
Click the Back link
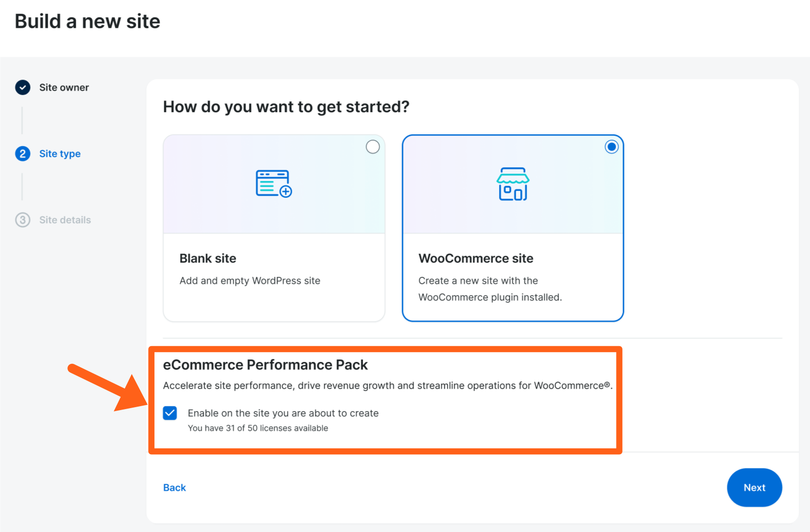click(175, 487)
